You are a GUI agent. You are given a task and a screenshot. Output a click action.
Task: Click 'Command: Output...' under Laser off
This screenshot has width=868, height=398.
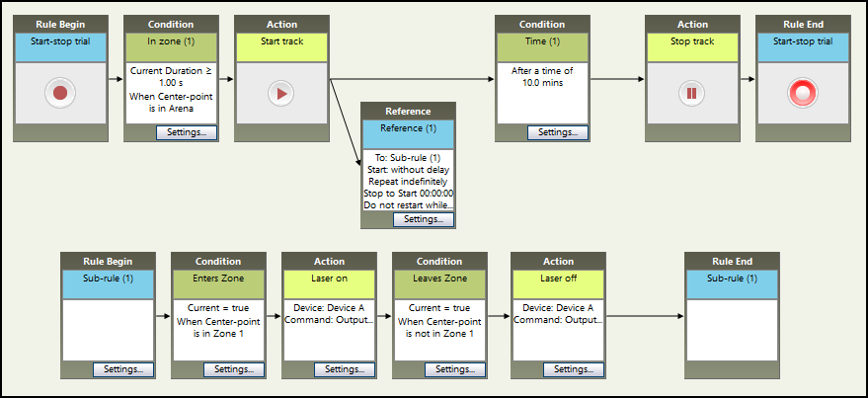tap(558, 320)
